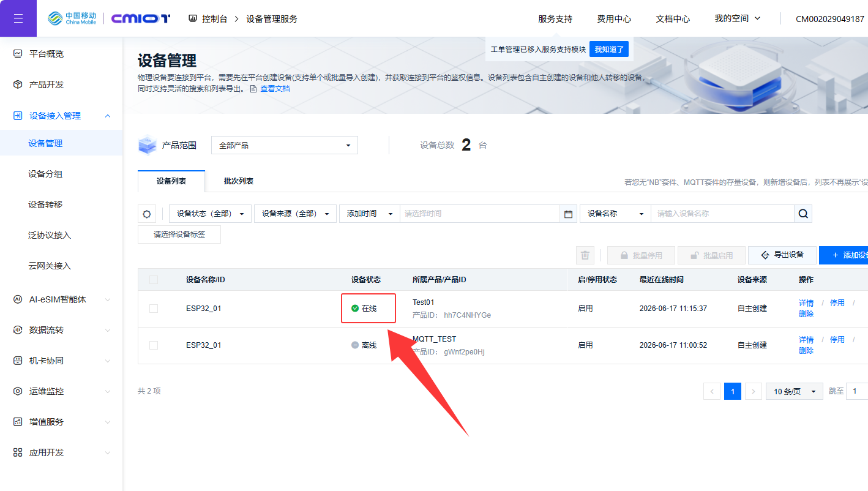The image size is (868, 491).
Task: Click the 跳至 page number input
Action: click(x=857, y=391)
